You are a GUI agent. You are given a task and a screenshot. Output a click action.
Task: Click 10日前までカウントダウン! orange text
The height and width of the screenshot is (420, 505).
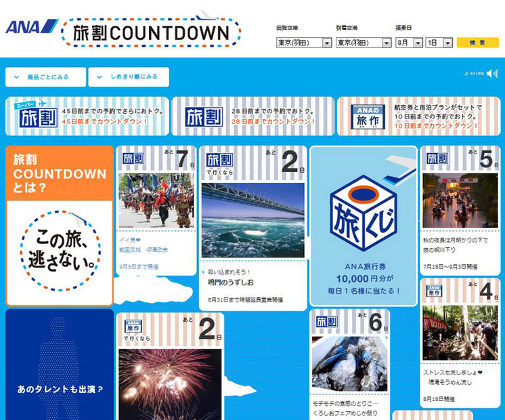(436, 126)
